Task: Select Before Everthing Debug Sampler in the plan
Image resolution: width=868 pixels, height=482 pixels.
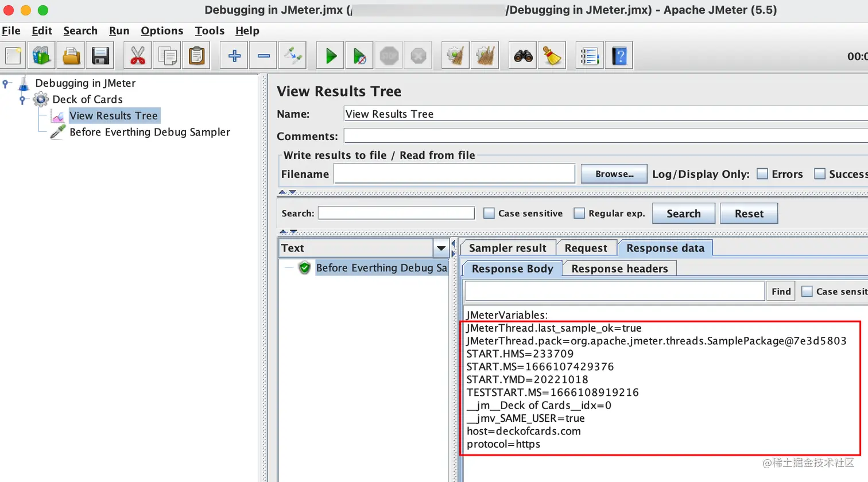Action: (x=150, y=132)
